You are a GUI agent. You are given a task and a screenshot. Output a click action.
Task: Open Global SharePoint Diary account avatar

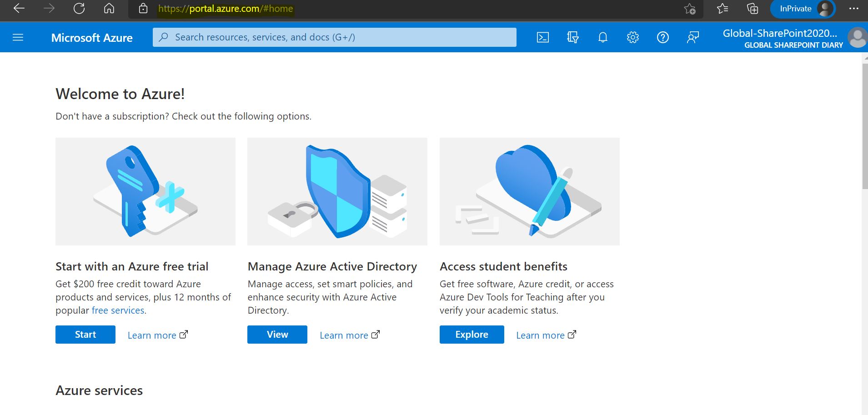858,37
